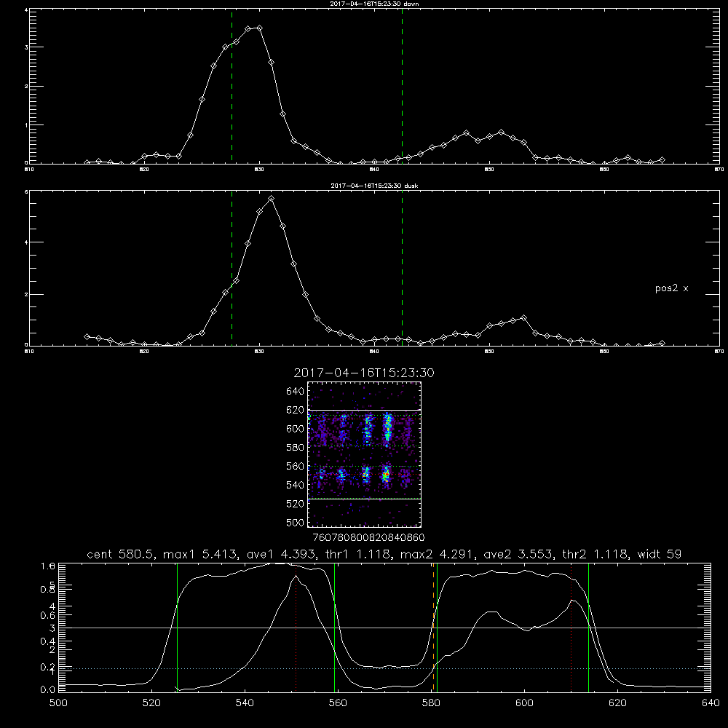Click the green vertical line near 559 in bottom plot

click(334, 627)
